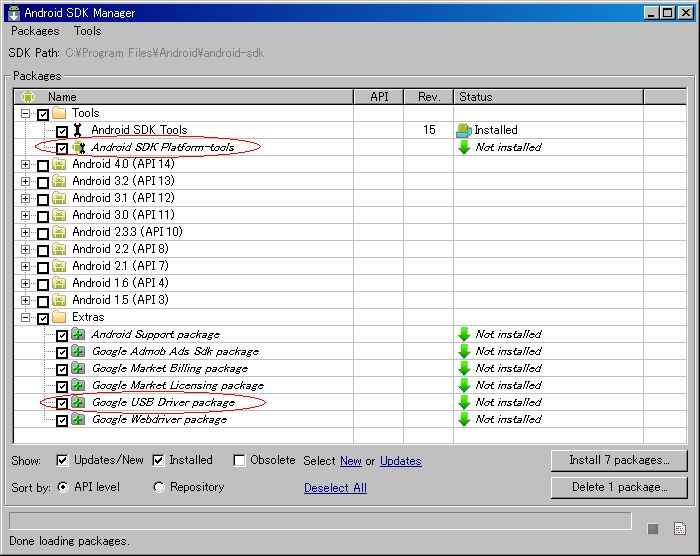Select the Repository sort radio button
Screen dimensions: 700x556
(x=159, y=487)
